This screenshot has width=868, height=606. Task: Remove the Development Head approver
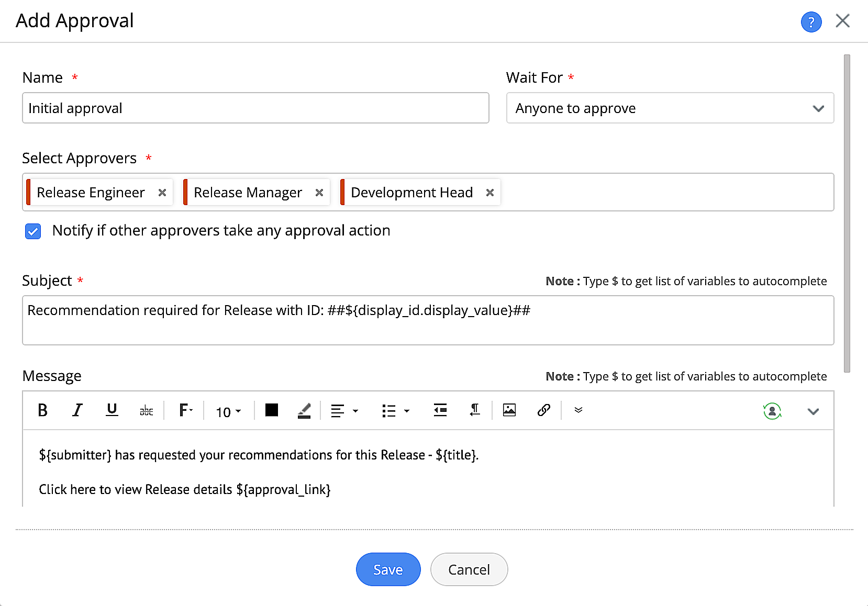[489, 192]
